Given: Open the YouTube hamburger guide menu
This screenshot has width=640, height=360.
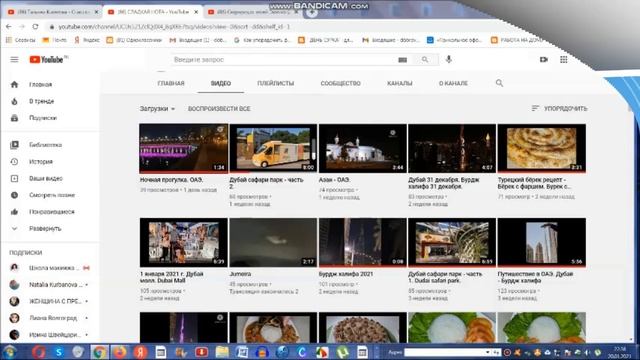Looking at the screenshot, I should pos(14,60).
